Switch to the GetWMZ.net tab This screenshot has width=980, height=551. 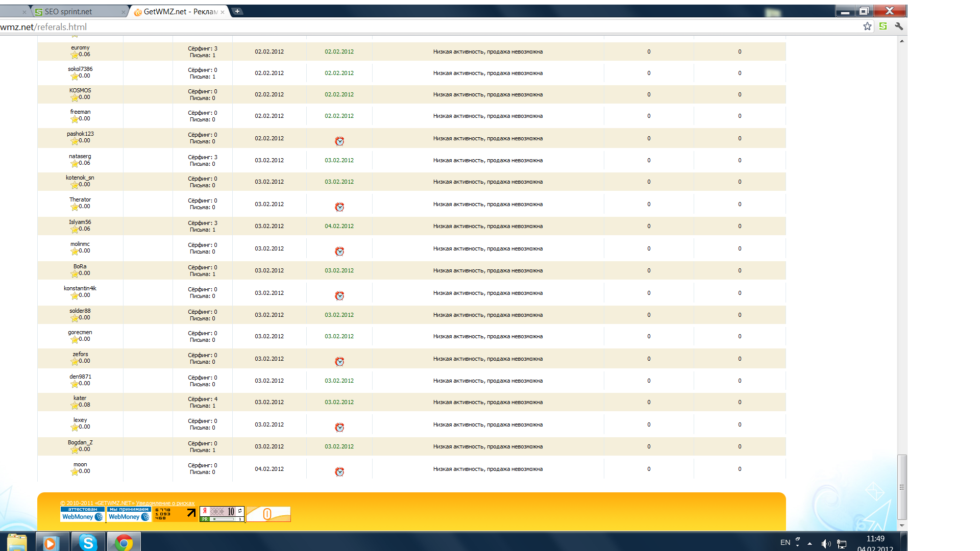[x=179, y=12]
